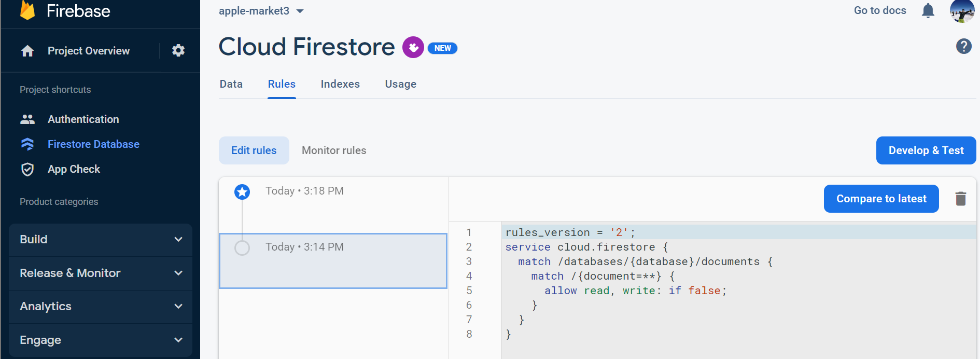This screenshot has height=359, width=980.
Task: Open user account avatar
Action: 962,10
